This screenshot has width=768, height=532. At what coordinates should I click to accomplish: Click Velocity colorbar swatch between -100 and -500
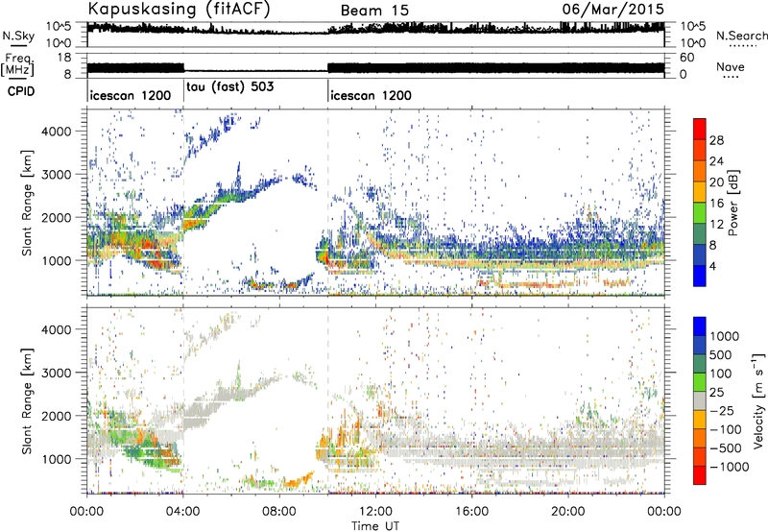(700, 438)
